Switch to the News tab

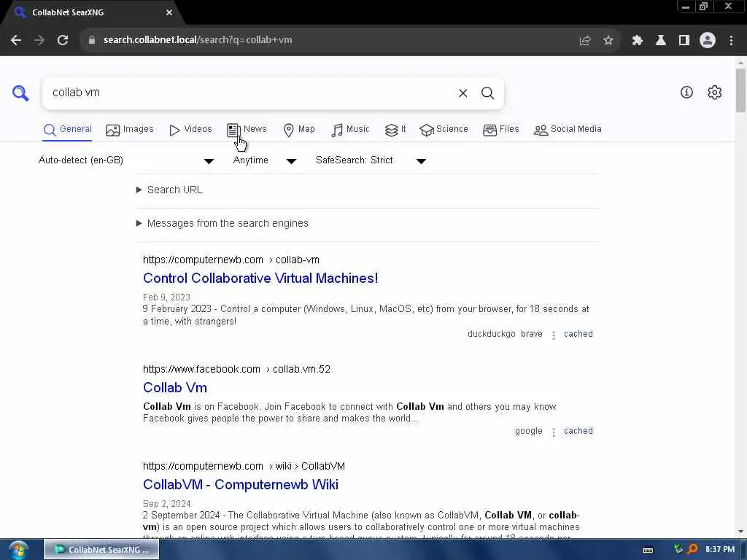[x=247, y=130]
